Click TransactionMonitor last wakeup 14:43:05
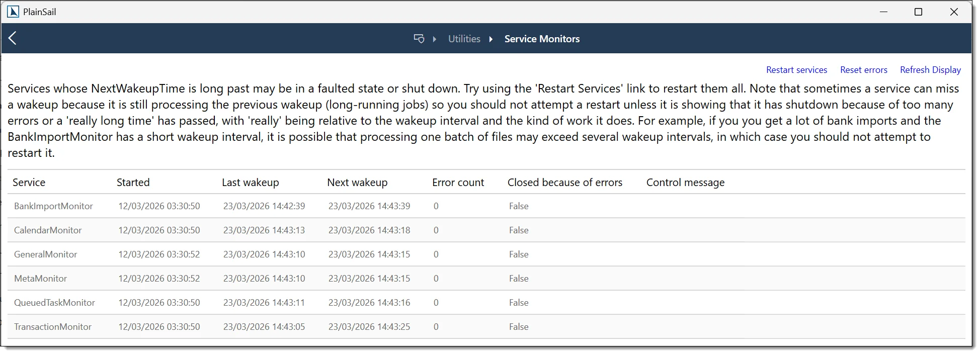Viewport: 980px width, 354px height. click(x=264, y=327)
